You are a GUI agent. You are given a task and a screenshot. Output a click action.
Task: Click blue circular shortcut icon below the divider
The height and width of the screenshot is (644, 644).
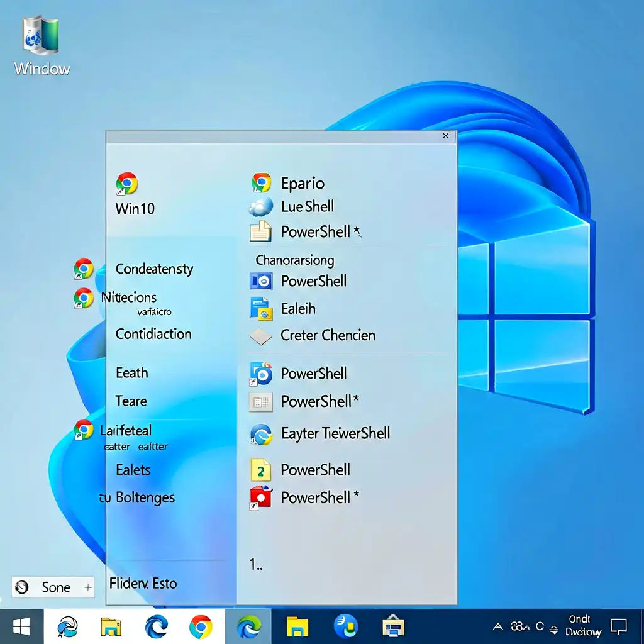pos(261,374)
